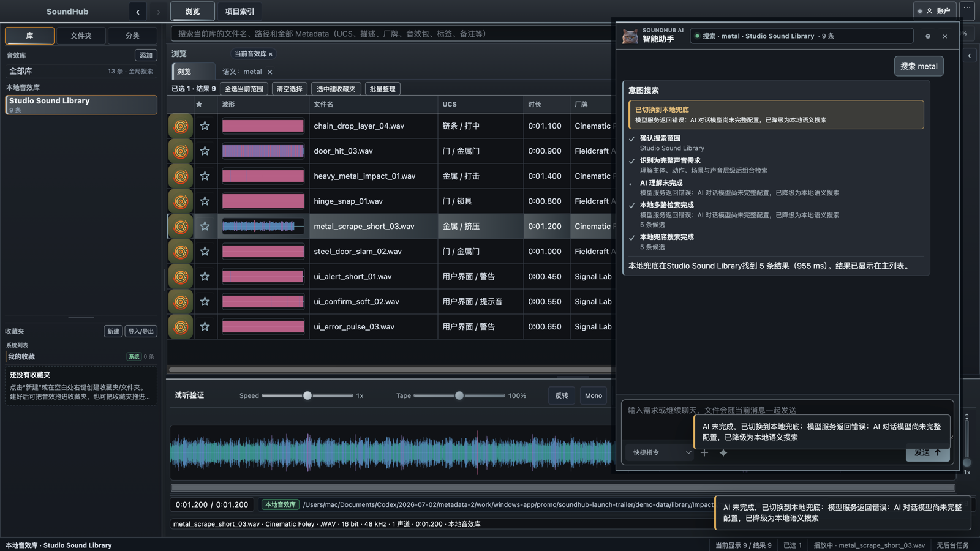Image resolution: width=980 pixels, height=551 pixels.
Task: Click the star column header
Action: pos(199,105)
